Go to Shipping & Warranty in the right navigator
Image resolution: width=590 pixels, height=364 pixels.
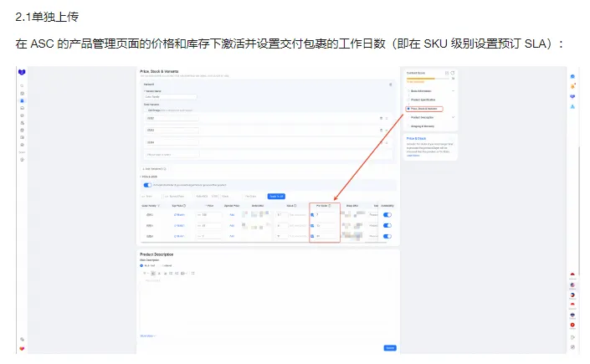422,126
